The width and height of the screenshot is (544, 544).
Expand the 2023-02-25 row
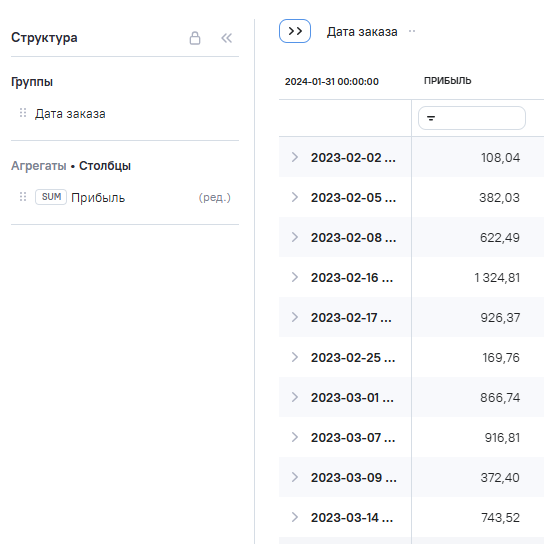click(x=295, y=357)
